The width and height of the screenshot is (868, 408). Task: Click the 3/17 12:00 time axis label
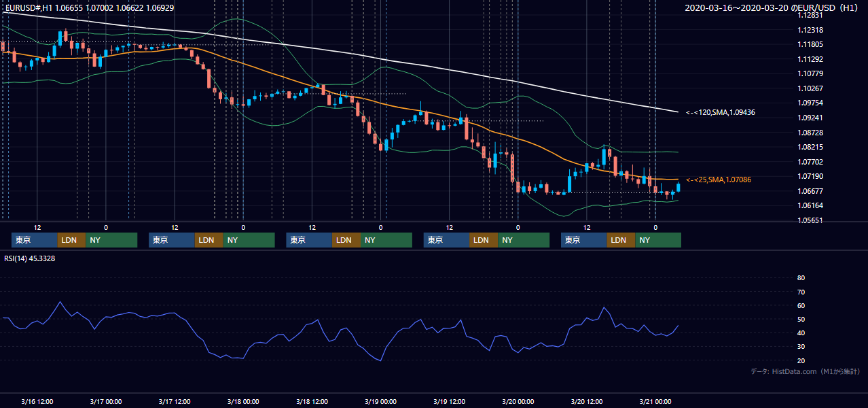coord(175,401)
